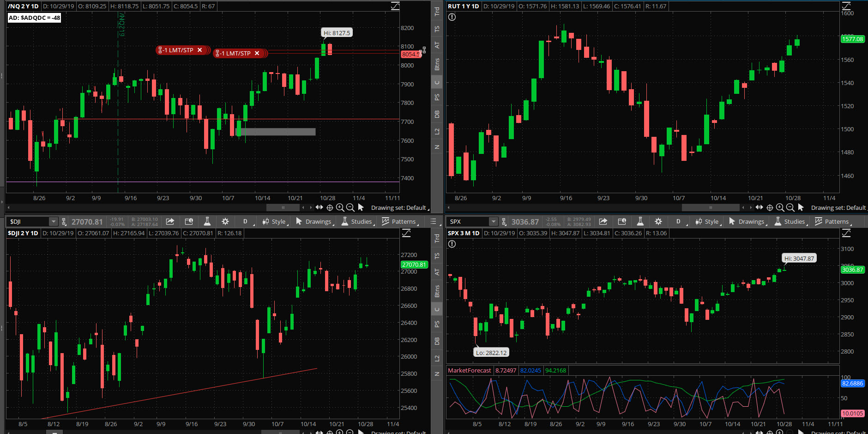Open the Drawing set: Default menu under the RUT chart
The width and height of the screenshot is (868, 434).
839,208
